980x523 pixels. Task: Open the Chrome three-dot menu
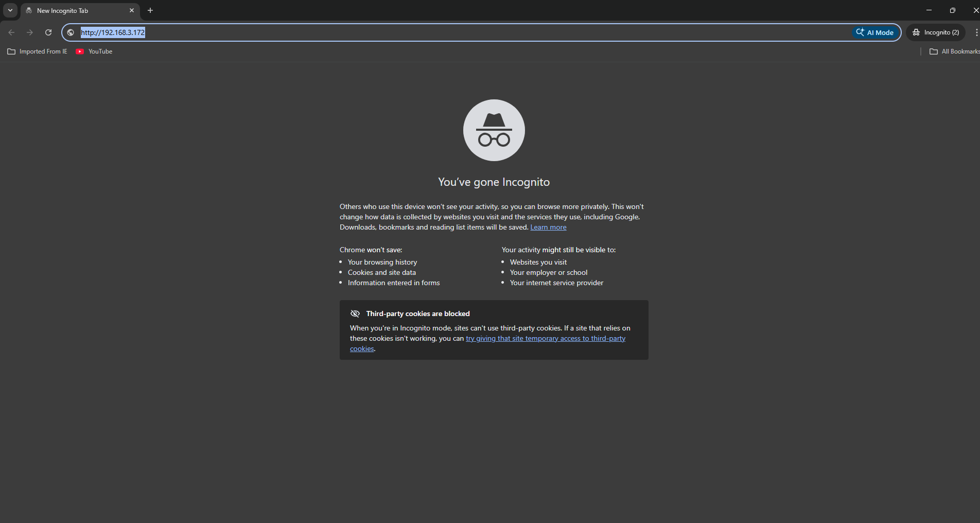pos(976,32)
